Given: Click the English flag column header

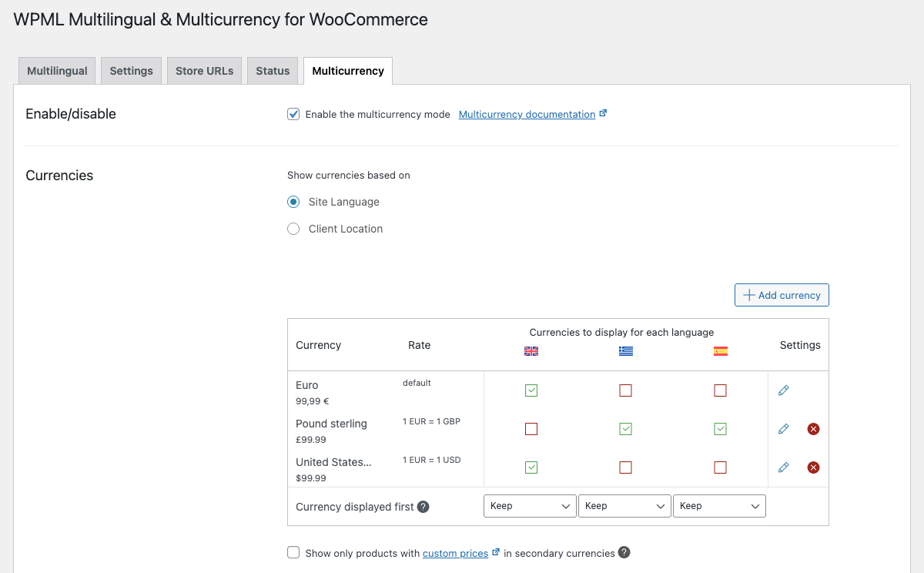Looking at the screenshot, I should tap(531, 351).
